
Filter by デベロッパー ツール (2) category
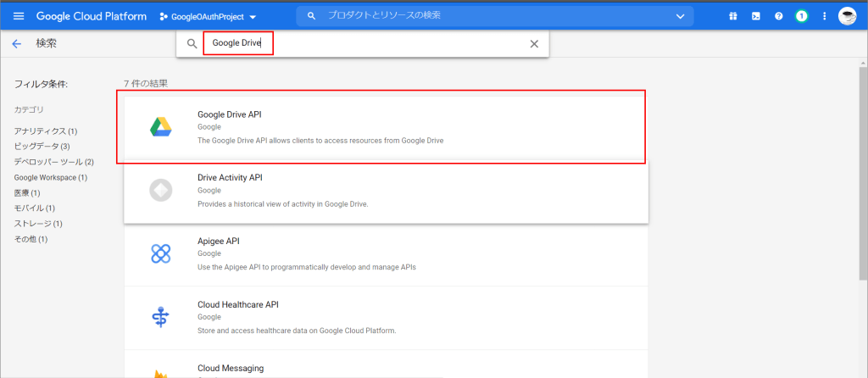[x=53, y=162]
